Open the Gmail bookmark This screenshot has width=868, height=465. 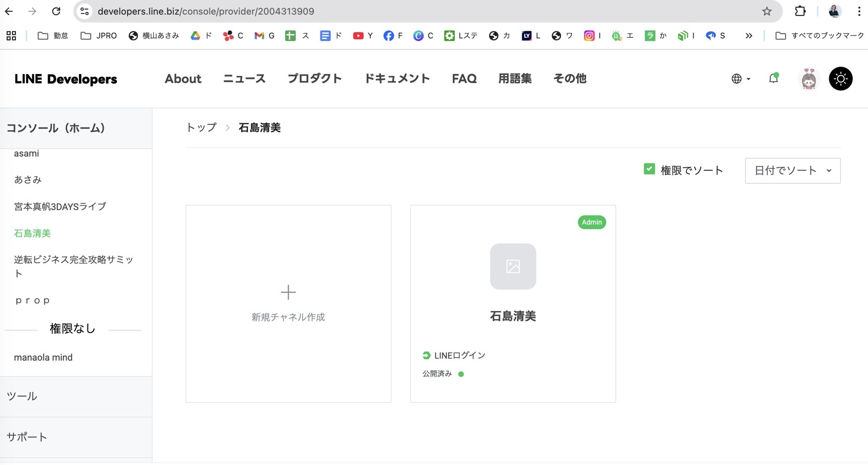tap(264, 36)
